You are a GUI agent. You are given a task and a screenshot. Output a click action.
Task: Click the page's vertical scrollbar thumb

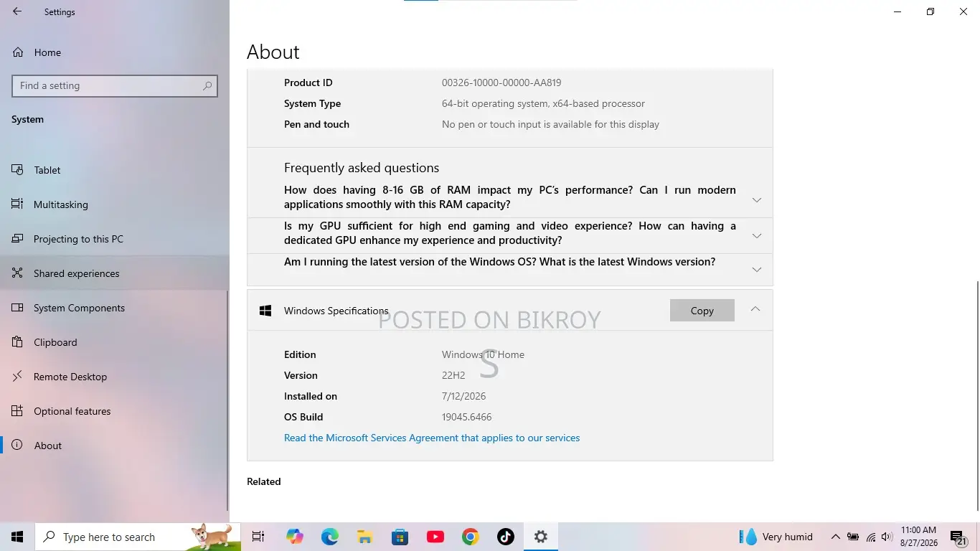(x=976, y=395)
